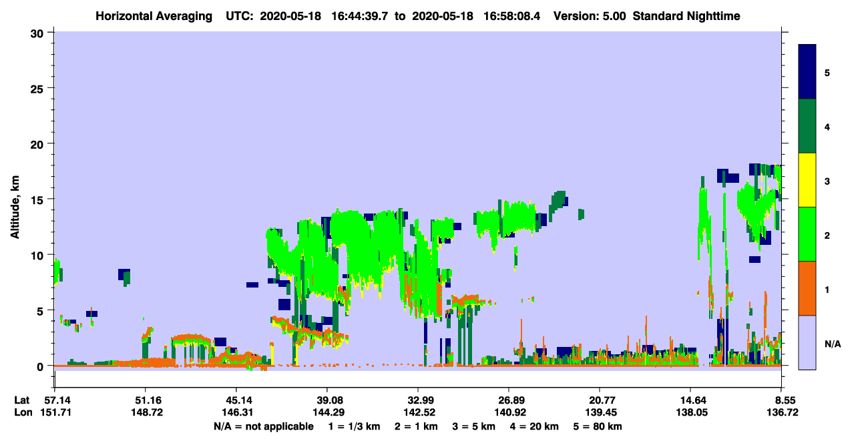
Task: Click 'Version: 5.00' text in header
Action: pos(589,15)
